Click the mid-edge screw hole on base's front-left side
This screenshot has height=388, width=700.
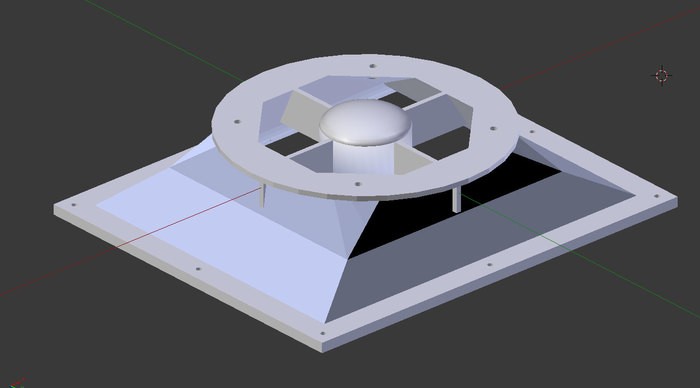198,269
